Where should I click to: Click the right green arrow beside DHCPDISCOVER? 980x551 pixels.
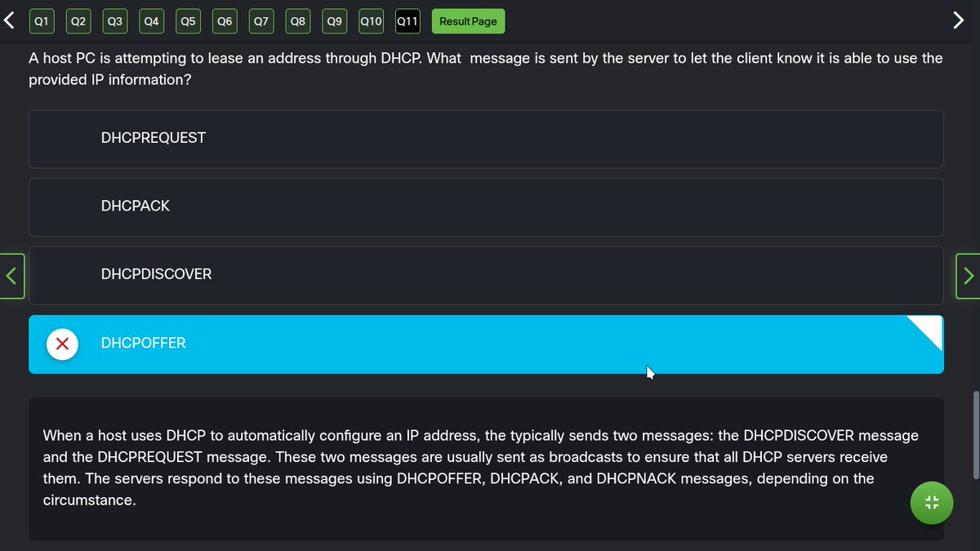point(969,276)
